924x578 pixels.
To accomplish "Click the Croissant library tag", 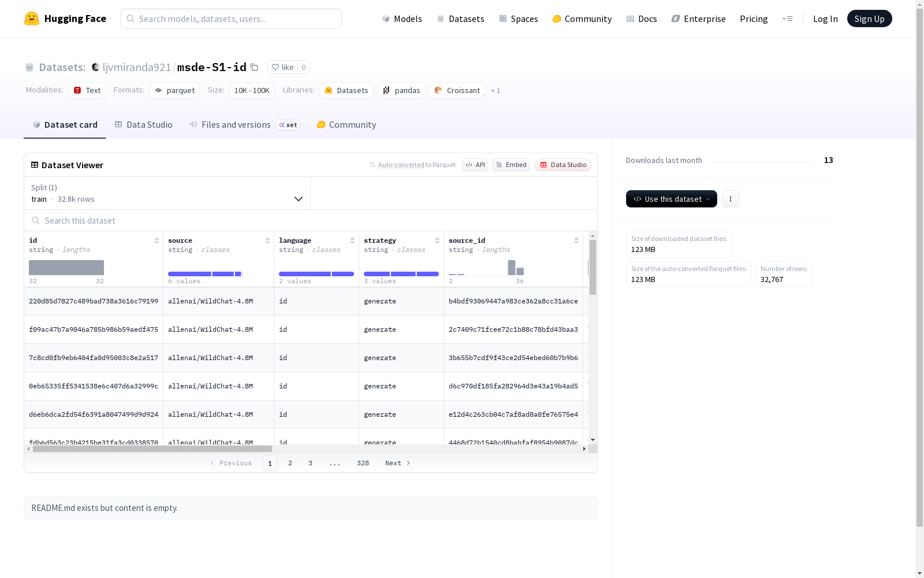I will point(457,90).
